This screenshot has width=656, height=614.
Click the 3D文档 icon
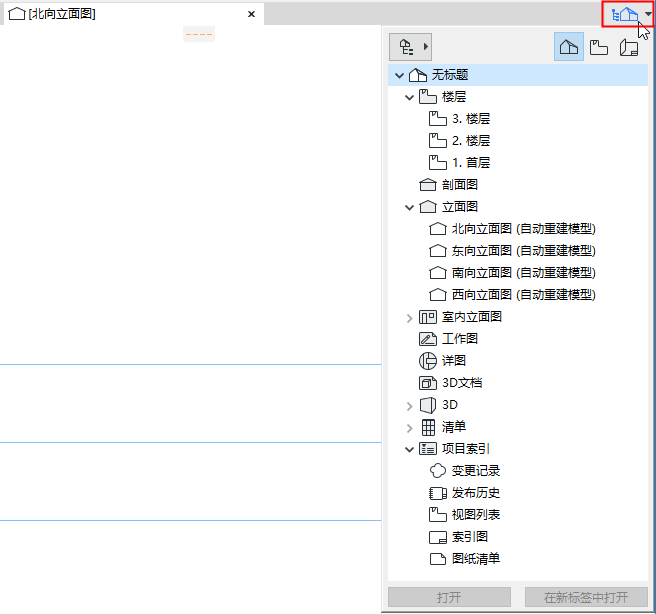[428, 383]
